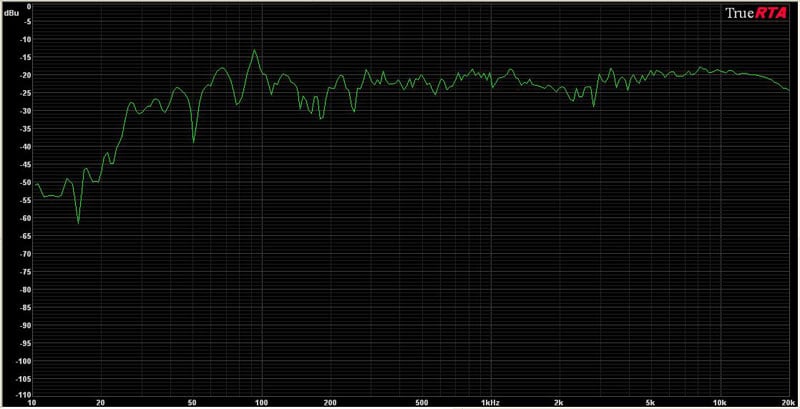Screen dimensions: 800x409
Task: Click the 0 level axis label at top
Action: pos(29,5)
